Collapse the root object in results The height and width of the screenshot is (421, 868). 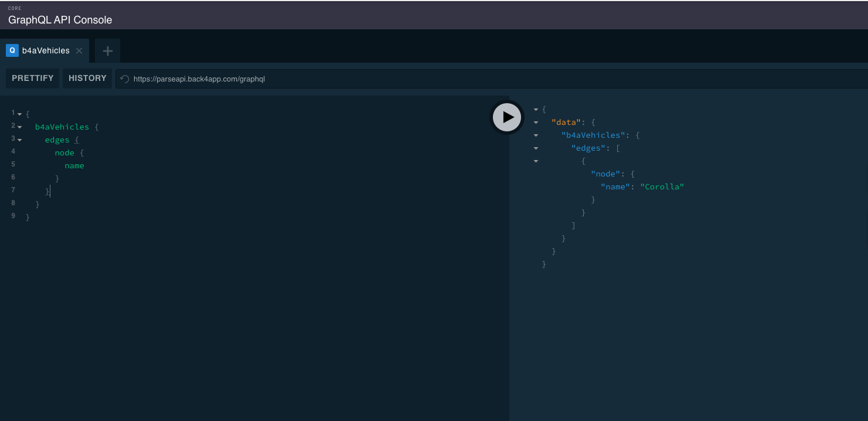[x=536, y=110]
